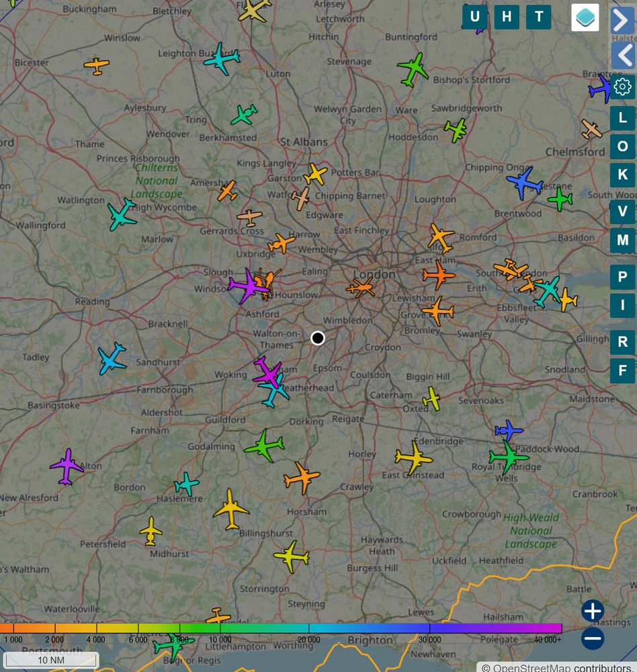637x672 pixels.
Task: Click the yellow aircraft near Potters Bar
Action: click(x=316, y=174)
